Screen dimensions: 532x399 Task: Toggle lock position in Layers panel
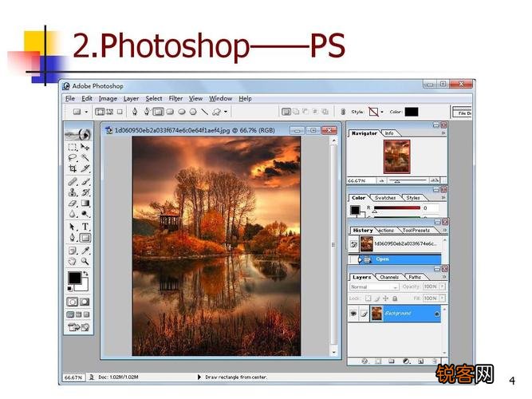click(385, 298)
